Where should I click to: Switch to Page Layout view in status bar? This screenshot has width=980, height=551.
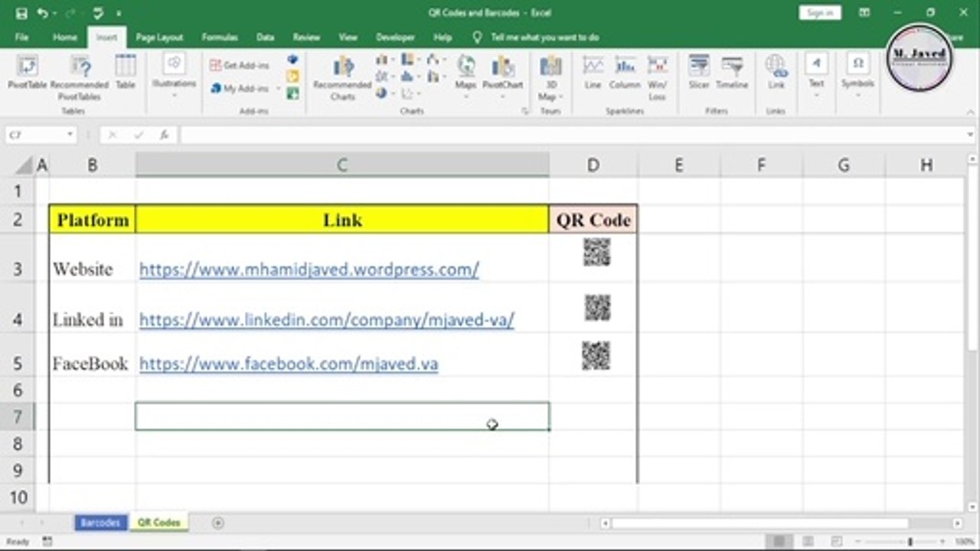pyautogui.click(x=808, y=541)
